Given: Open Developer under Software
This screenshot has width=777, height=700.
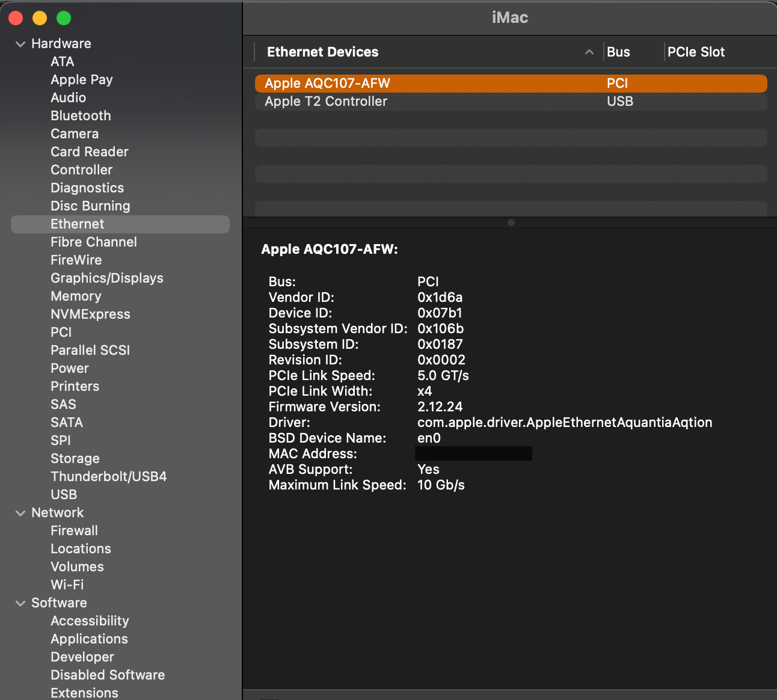Looking at the screenshot, I should (x=82, y=657).
